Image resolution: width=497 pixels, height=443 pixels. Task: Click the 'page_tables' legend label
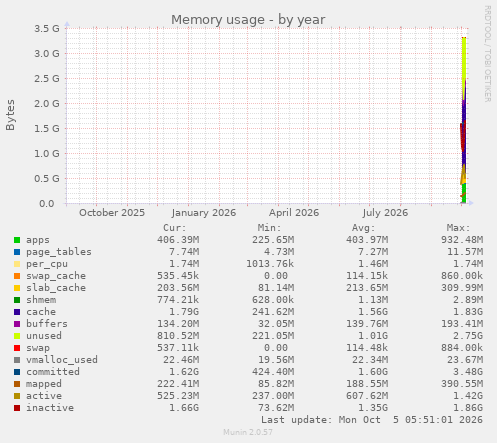coord(59,252)
